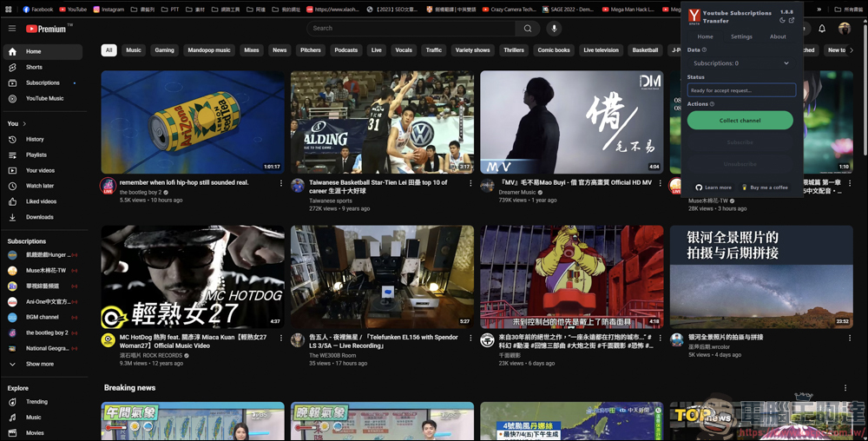Select the All category chip
The image size is (868, 441).
pos(108,50)
